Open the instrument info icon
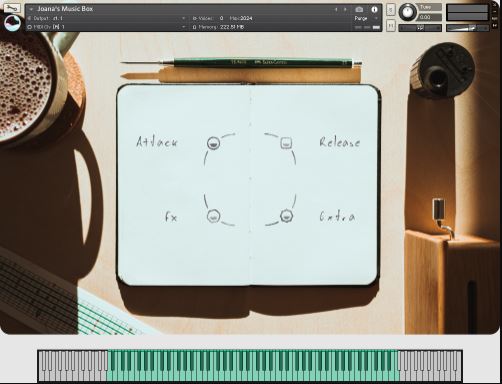This screenshot has width=502, height=384. tap(374, 9)
